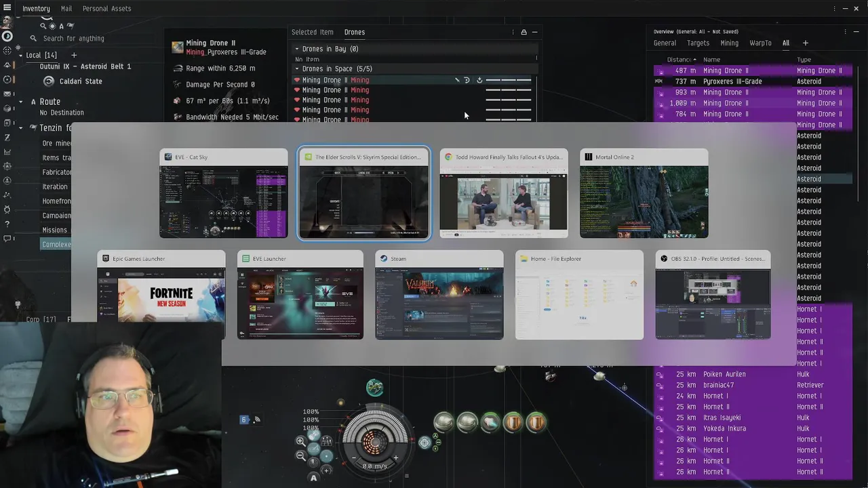The height and width of the screenshot is (488, 868).
Task: Open the Help question mark in the sidebar
Action: (7, 224)
